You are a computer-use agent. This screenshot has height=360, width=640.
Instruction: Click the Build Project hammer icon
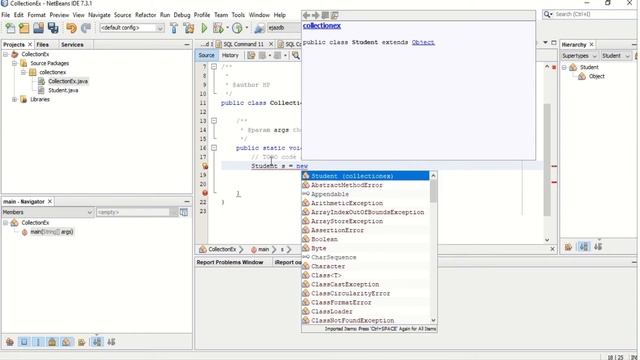(x=174, y=28)
